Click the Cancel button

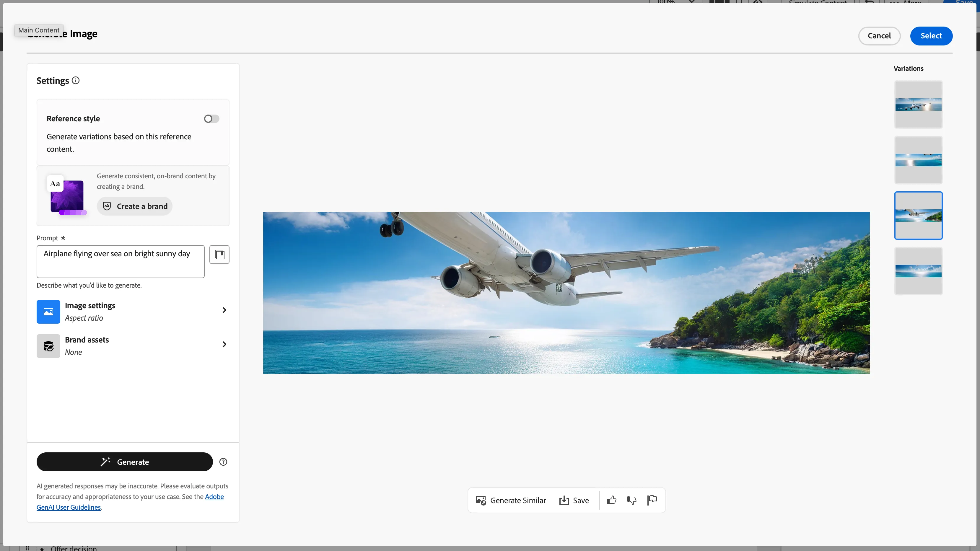click(879, 36)
